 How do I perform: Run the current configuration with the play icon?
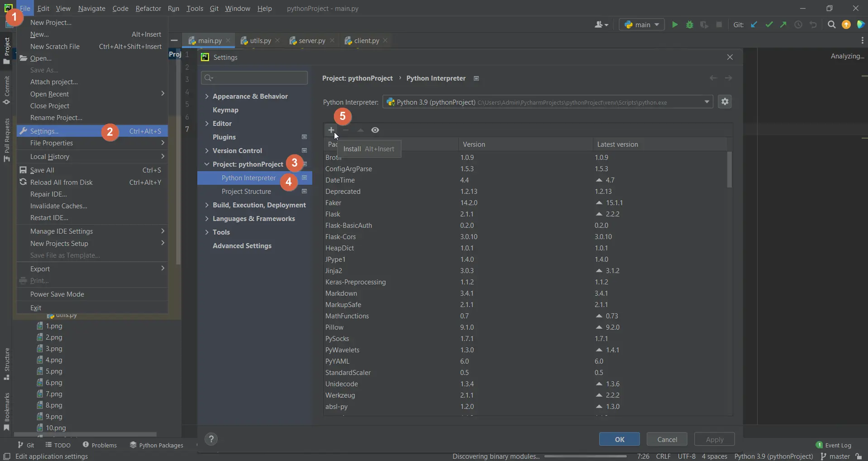(x=675, y=24)
